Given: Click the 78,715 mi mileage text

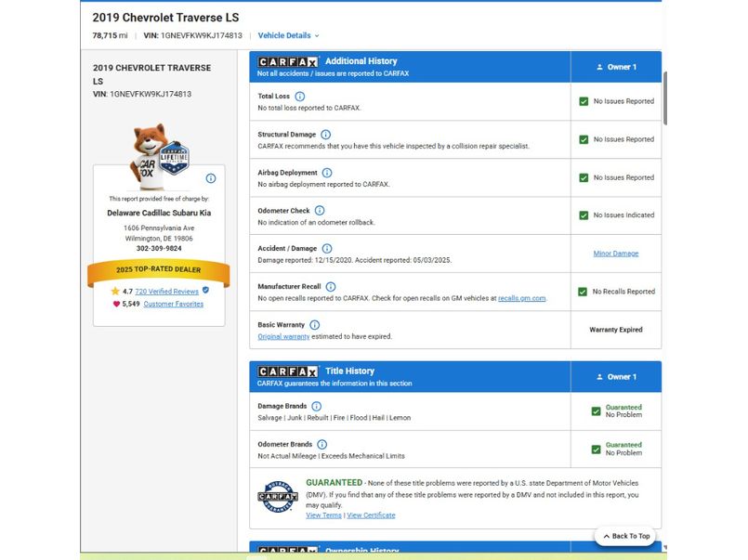Looking at the screenshot, I should click(x=111, y=35).
